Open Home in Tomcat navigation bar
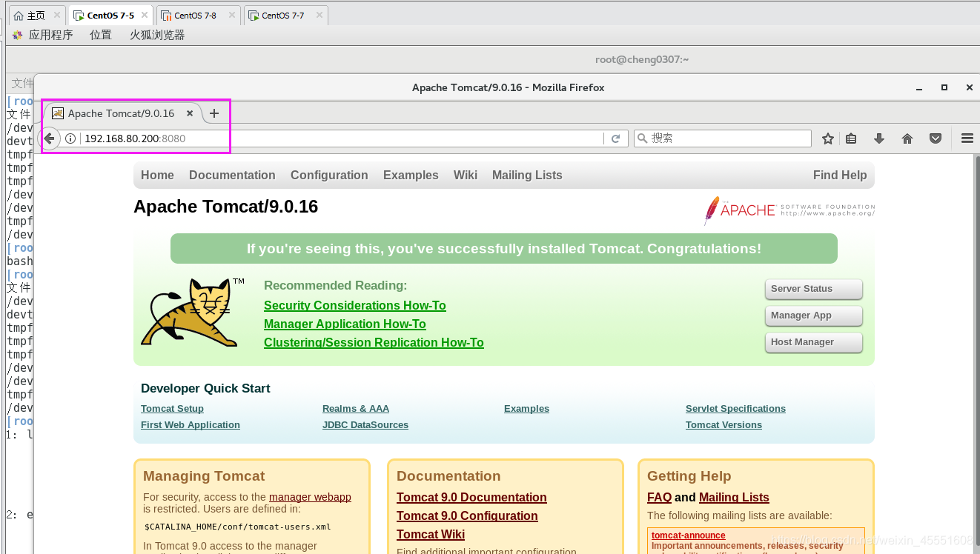 tap(157, 176)
